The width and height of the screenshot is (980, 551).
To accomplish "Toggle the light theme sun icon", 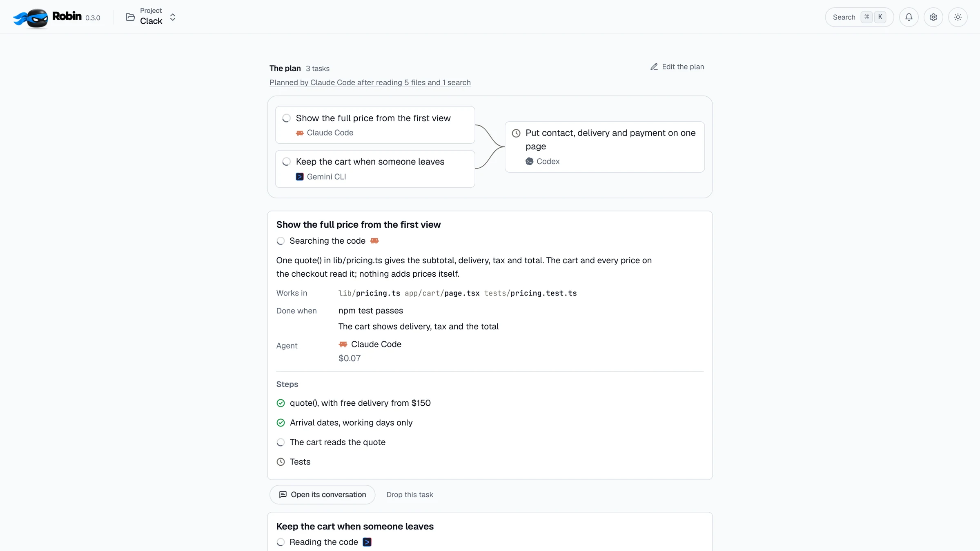I will [958, 17].
